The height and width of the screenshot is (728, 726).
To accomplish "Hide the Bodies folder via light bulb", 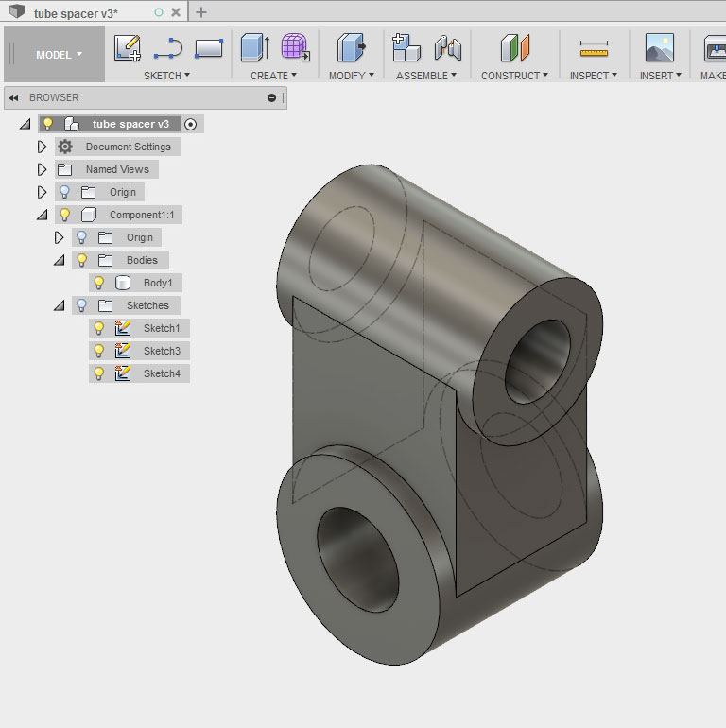I will click(81, 260).
